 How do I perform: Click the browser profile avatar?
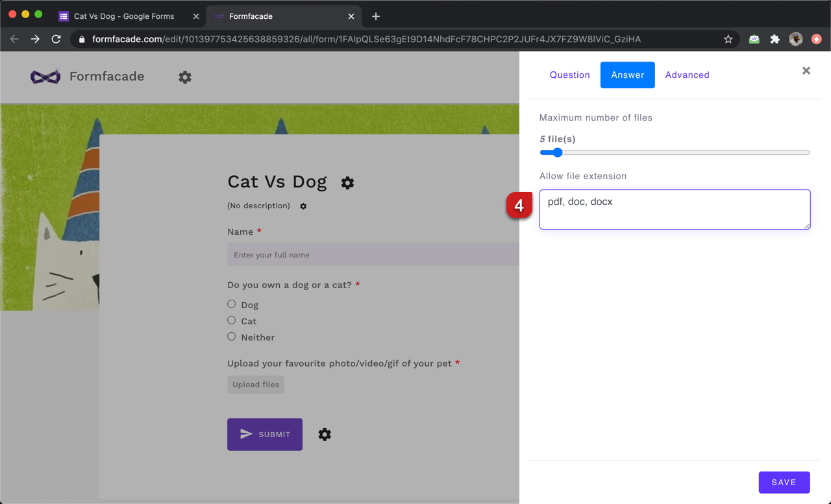coord(795,39)
